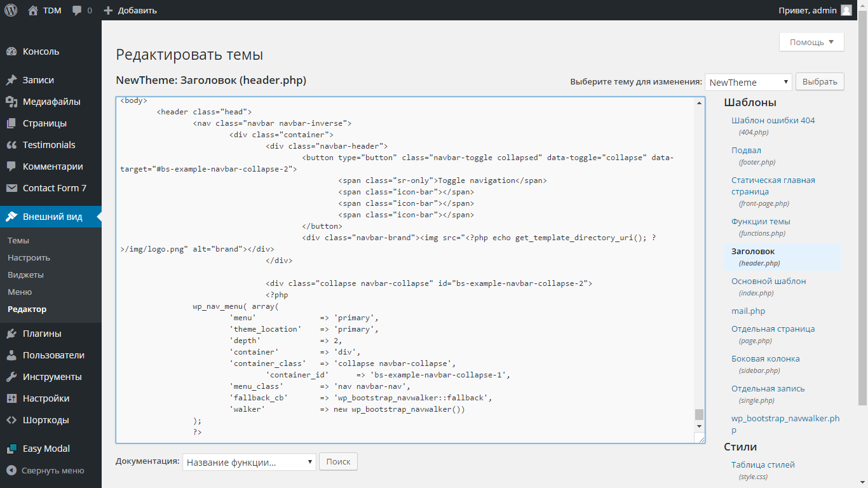Expand the Помощь help tab
Screen dimensions: 868x488
point(811,42)
